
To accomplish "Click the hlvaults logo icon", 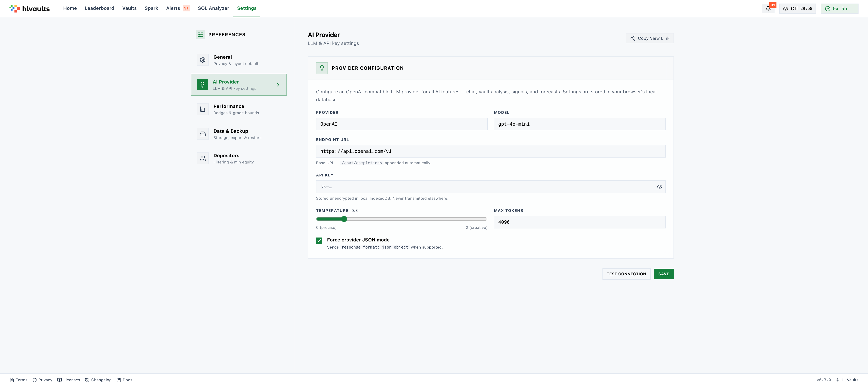I will pos(14,8).
